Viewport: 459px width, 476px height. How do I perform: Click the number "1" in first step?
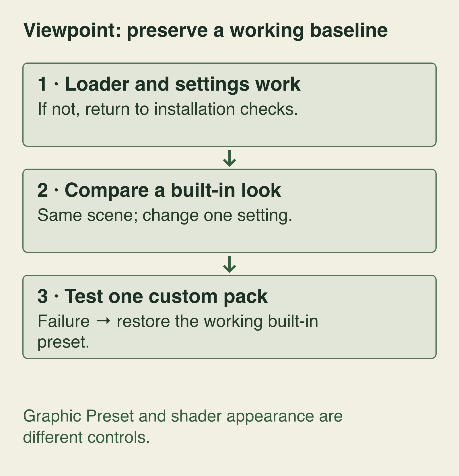(x=42, y=84)
